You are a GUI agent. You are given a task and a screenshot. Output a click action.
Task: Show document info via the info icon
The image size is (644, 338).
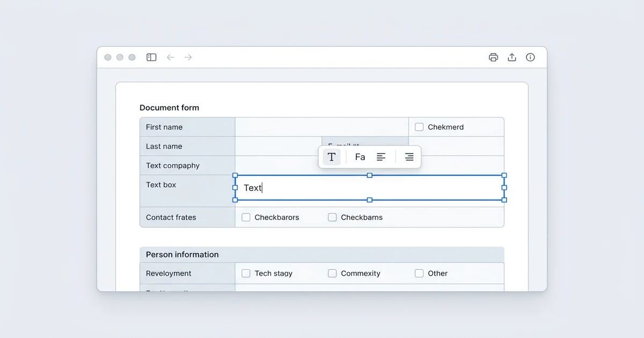530,57
